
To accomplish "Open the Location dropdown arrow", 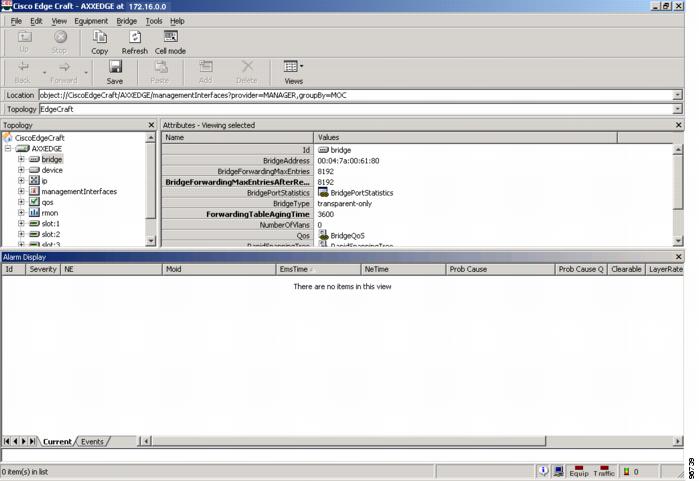I will [x=678, y=95].
